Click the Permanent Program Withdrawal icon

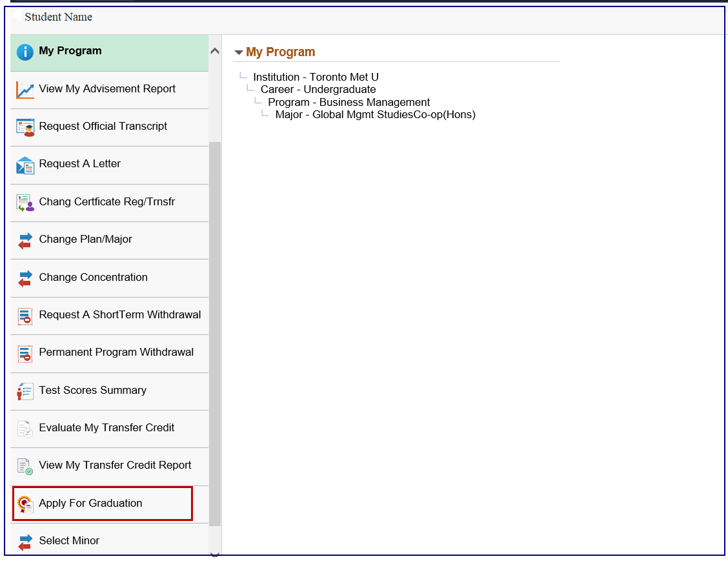tap(25, 354)
